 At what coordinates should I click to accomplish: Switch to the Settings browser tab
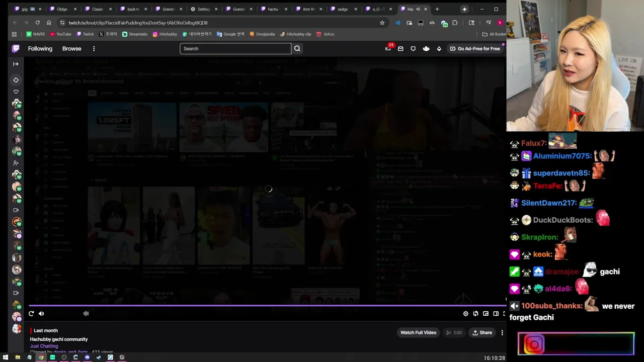[x=203, y=9]
